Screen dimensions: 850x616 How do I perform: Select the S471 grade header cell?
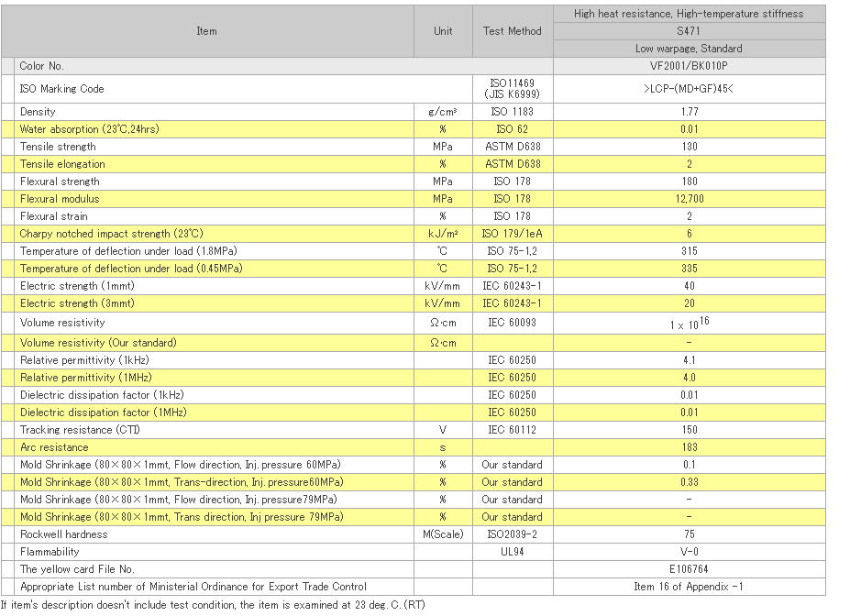[x=689, y=31]
